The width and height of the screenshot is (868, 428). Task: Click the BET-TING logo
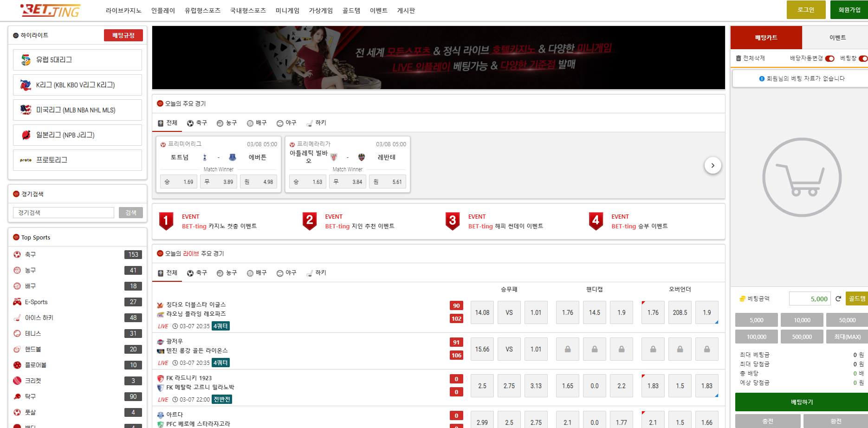click(x=50, y=10)
